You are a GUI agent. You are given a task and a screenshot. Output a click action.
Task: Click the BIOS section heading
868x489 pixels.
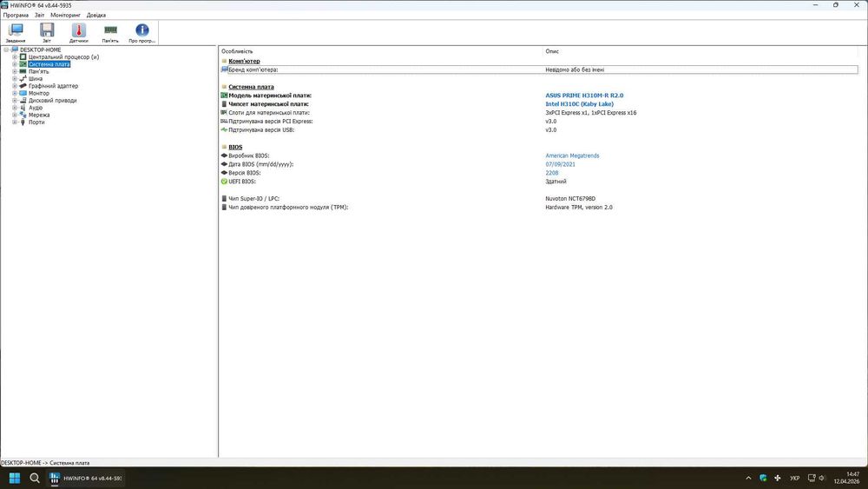(x=235, y=147)
